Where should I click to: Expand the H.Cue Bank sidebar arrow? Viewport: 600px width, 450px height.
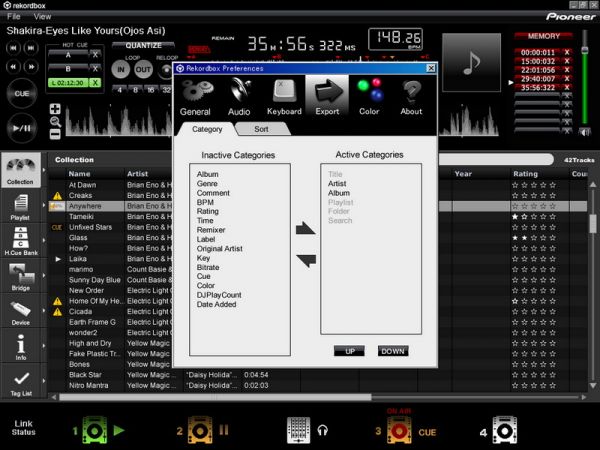(44, 240)
